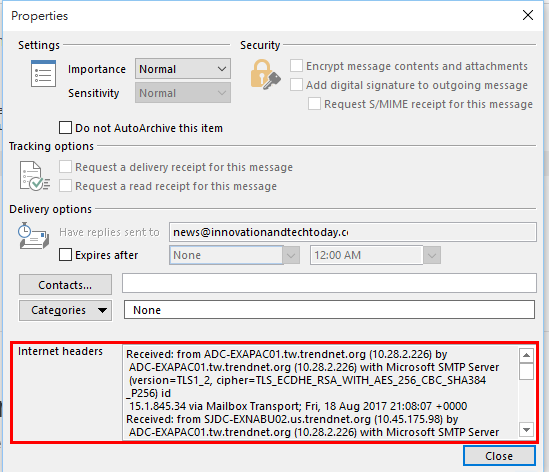The image size is (549, 472).
Task: Click the Have replies sent to field
Action: click(x=353, y=232)
